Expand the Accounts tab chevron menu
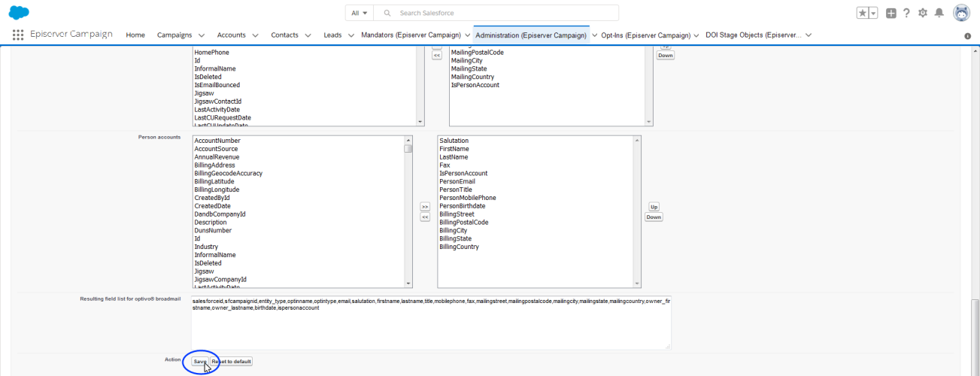This screenshot has height=376, width=980. tap(255, 35)
